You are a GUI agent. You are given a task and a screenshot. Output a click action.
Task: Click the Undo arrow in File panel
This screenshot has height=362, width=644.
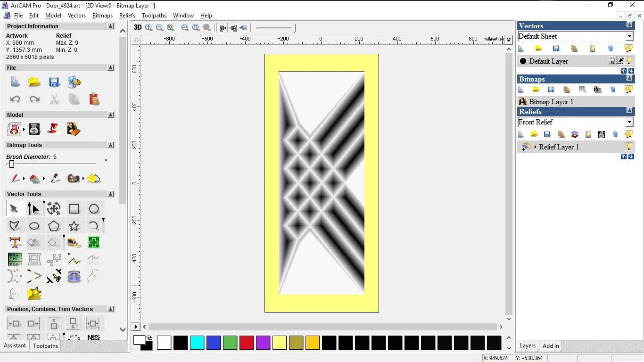15,99
